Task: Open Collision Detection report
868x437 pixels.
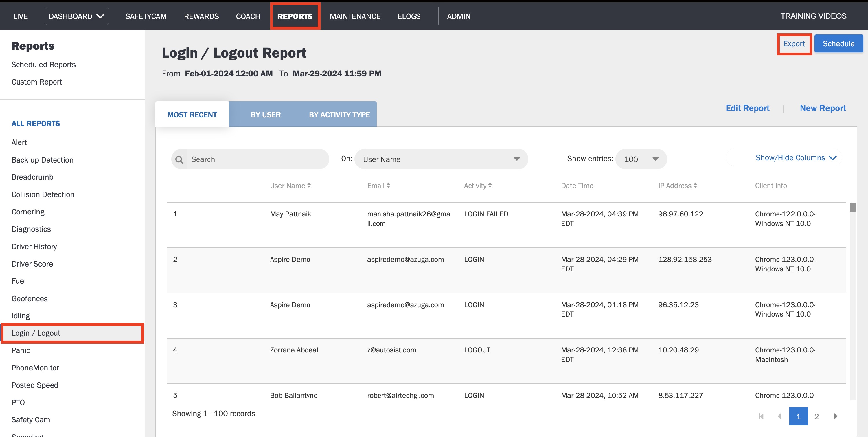Action: (x=43, y=194)
